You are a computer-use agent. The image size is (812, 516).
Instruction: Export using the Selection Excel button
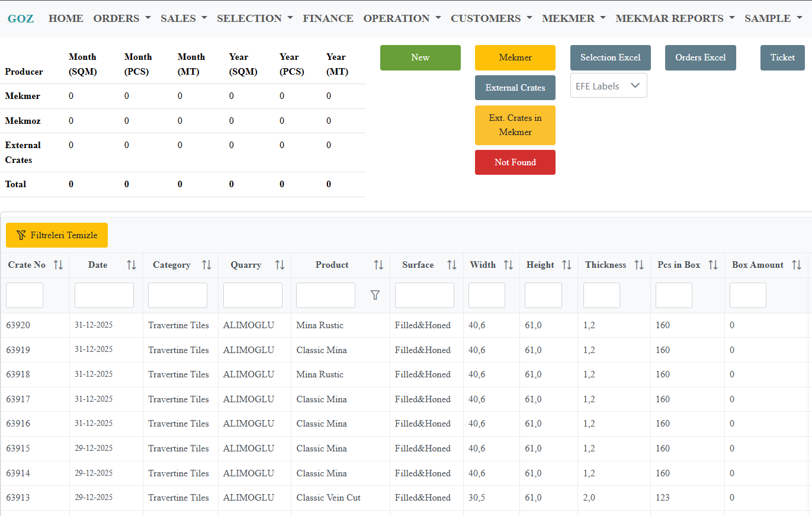(x=610, y=57)
